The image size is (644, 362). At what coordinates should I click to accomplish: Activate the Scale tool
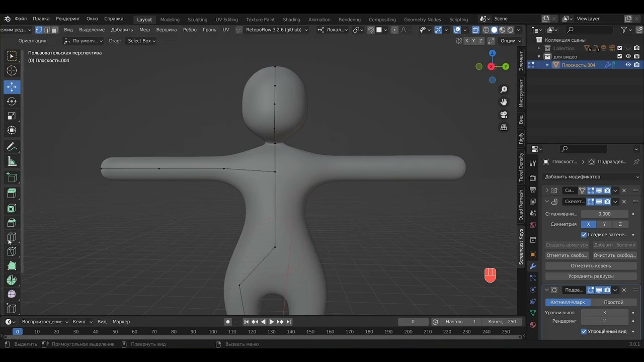pyautogui.click(x=12, y=116)
